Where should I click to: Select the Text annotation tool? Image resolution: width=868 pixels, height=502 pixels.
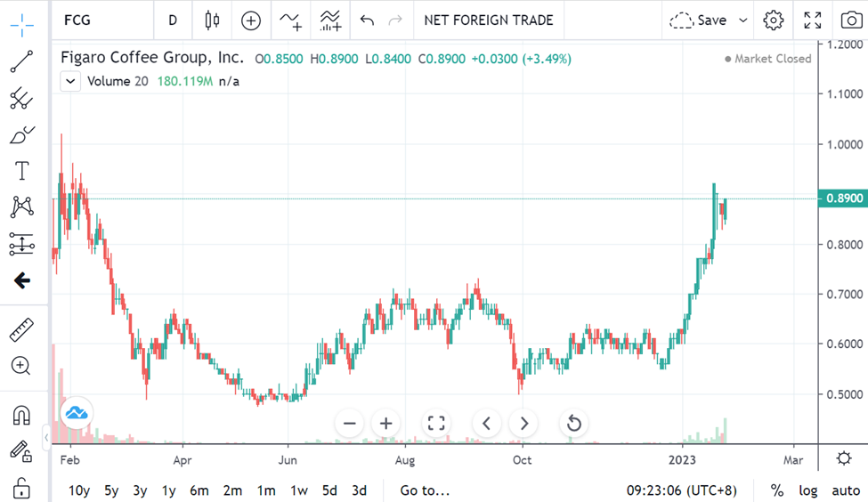click(21, 171)
